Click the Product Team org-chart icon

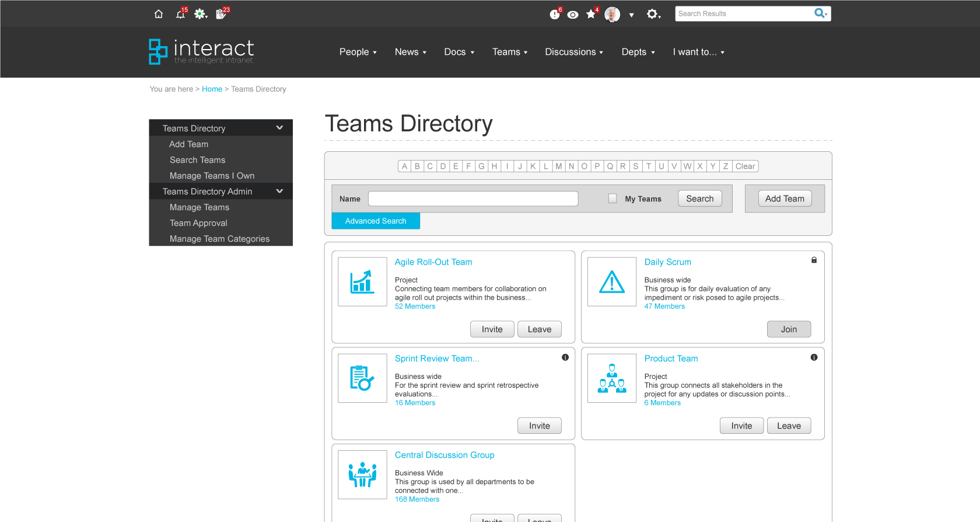(x=612, y=378)
